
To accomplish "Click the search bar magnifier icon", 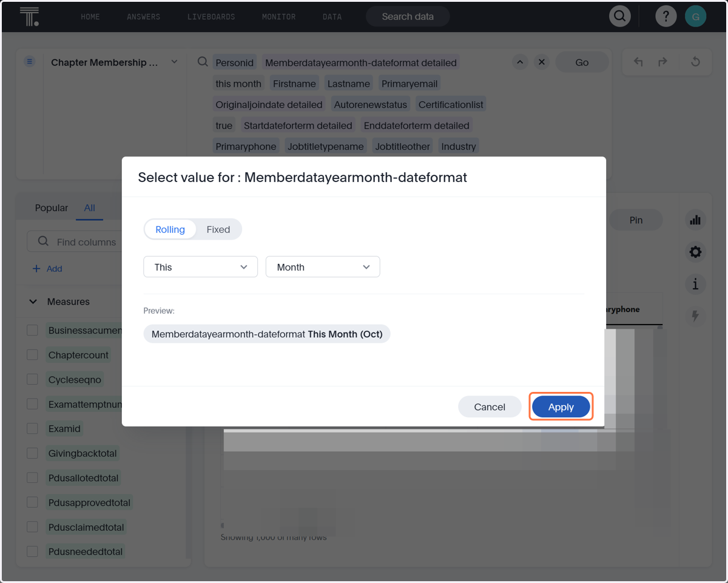I will [203, 62].
